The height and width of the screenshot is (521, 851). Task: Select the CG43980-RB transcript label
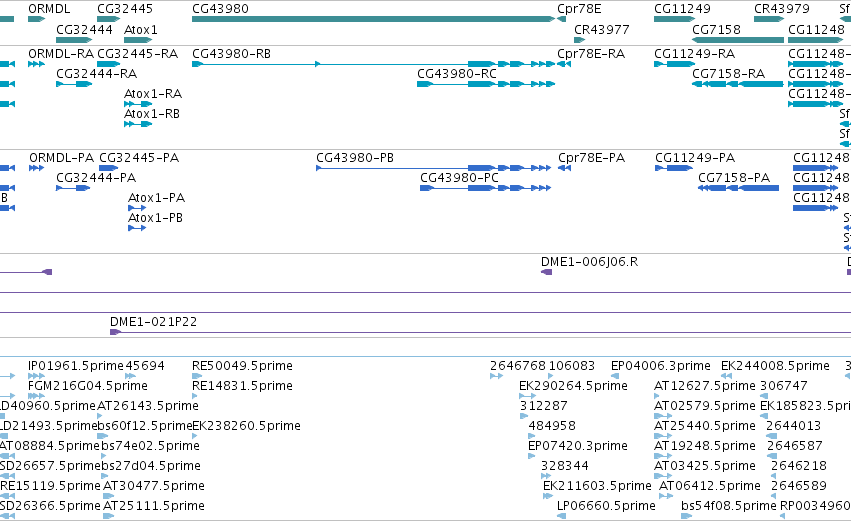tap(231, 54)
